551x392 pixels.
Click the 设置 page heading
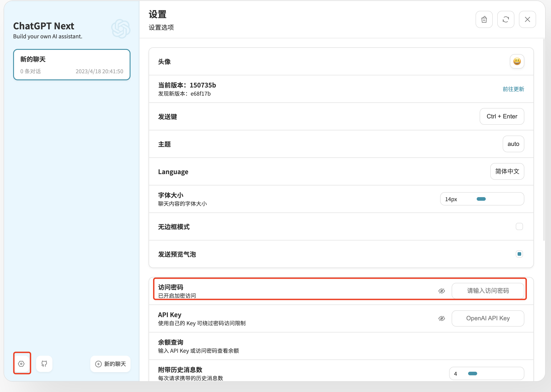click(158, 14)
